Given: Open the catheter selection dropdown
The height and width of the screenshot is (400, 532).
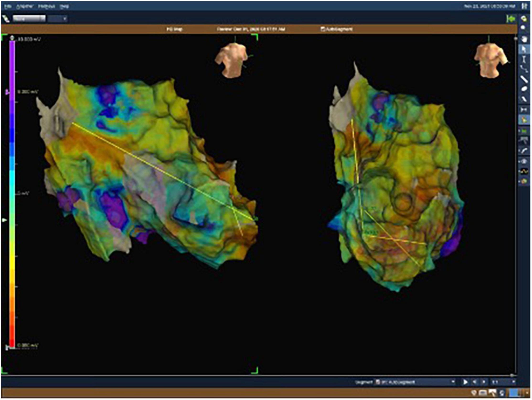Looking at the screenshot, I should pyautogui.click(x=29, y=19).
